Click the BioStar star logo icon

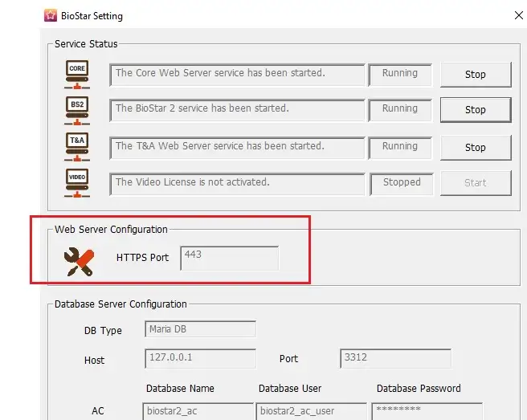click(x=51, y=15)
